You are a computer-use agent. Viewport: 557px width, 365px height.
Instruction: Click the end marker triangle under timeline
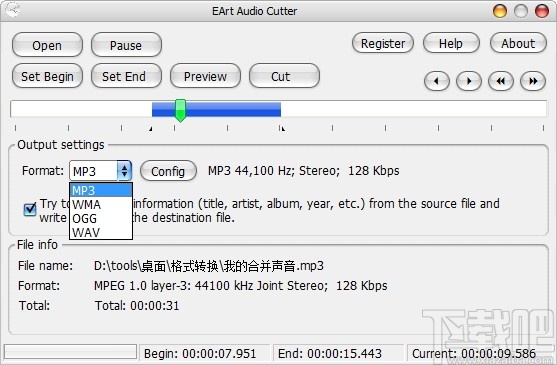tap(283, 129)
